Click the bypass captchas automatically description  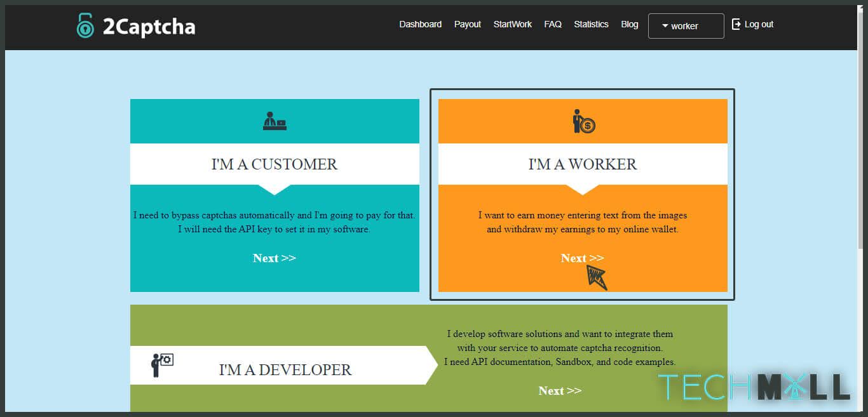(x=275, y=222)
